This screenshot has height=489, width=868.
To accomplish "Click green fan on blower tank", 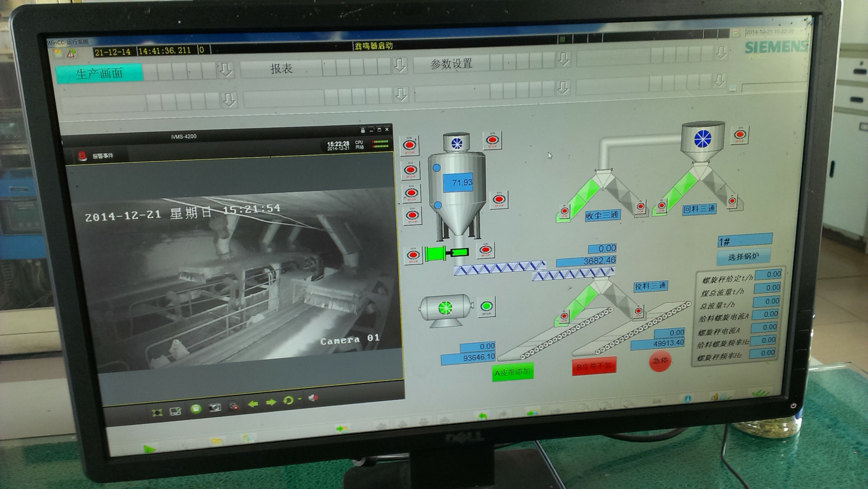I will [445, 308].
